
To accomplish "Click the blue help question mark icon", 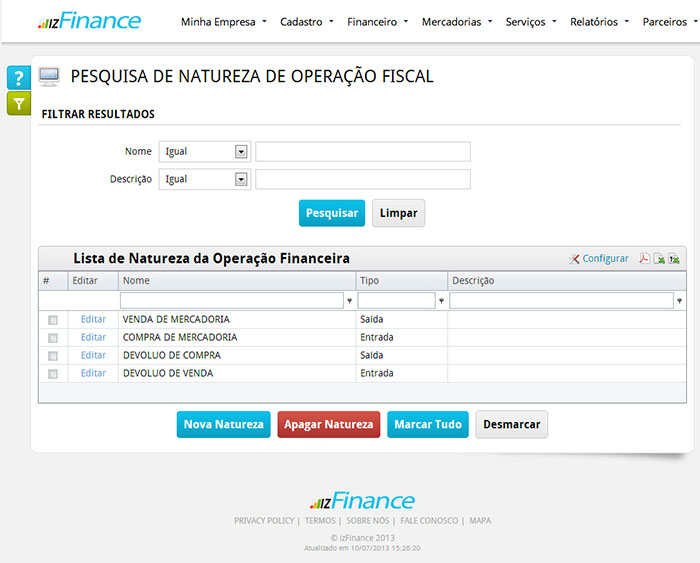I will (19, 78).
